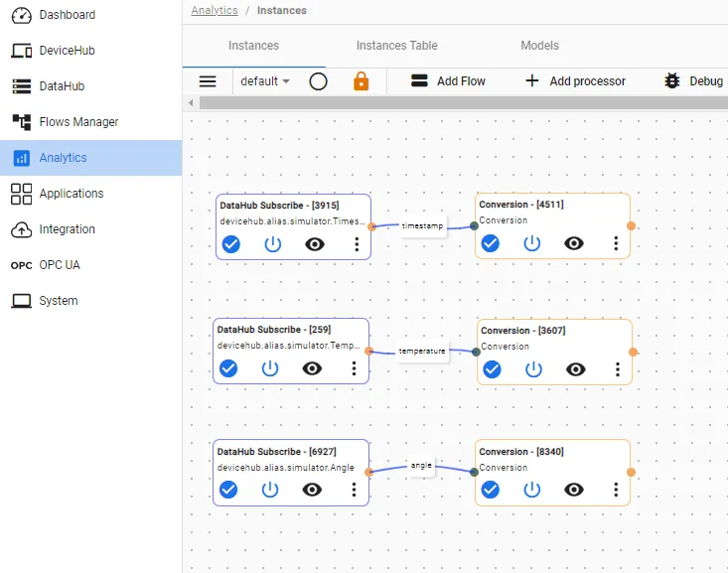Open three-dot menu of Conversion [4511]
Image resolution: width=728 pixels, height=573 pixels.
[616, 243]
